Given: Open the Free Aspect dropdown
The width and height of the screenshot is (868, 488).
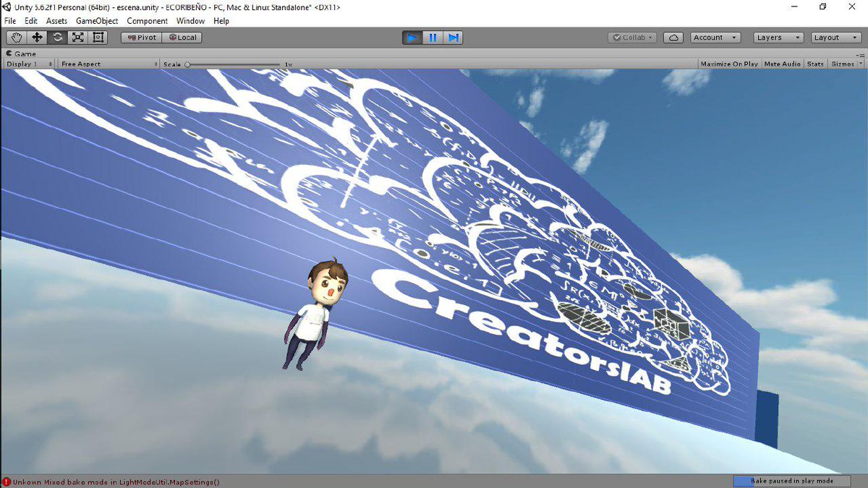Looking at the screenshot, I should (x=109, y=64).
